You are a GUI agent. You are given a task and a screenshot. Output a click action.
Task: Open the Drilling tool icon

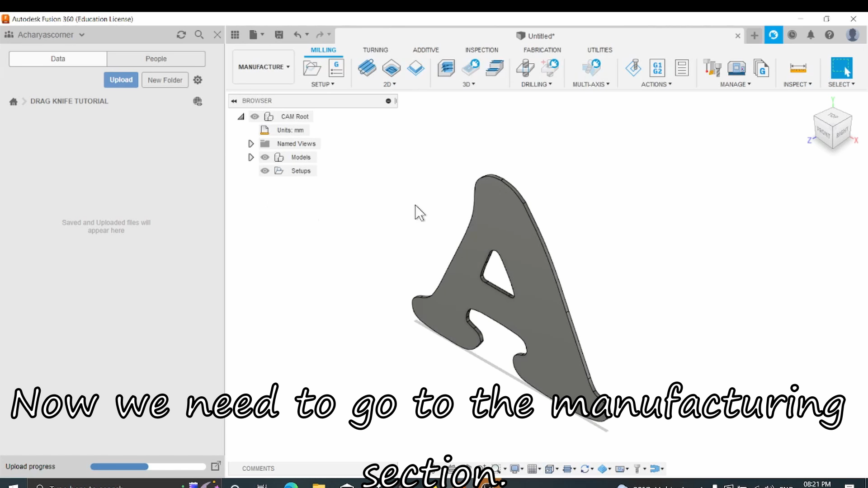524,69
